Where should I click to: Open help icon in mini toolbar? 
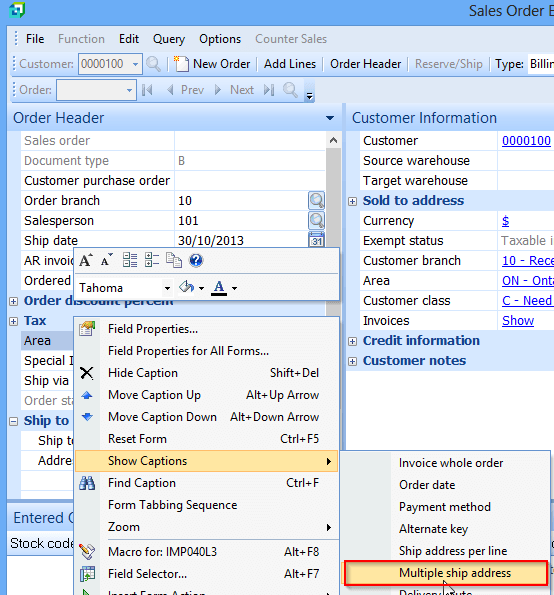tap(196, 260)
